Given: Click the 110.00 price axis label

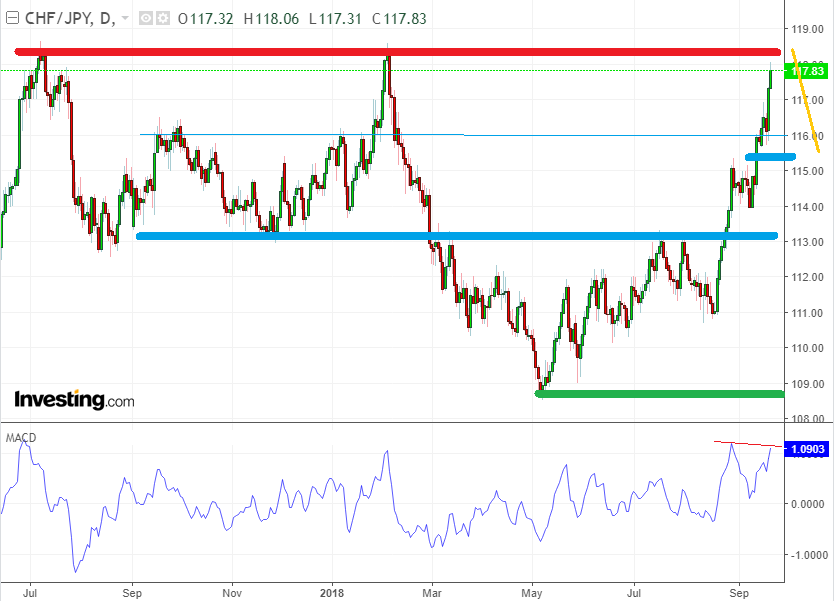Looking at the screenshot, I should click(x=807, y=348).
